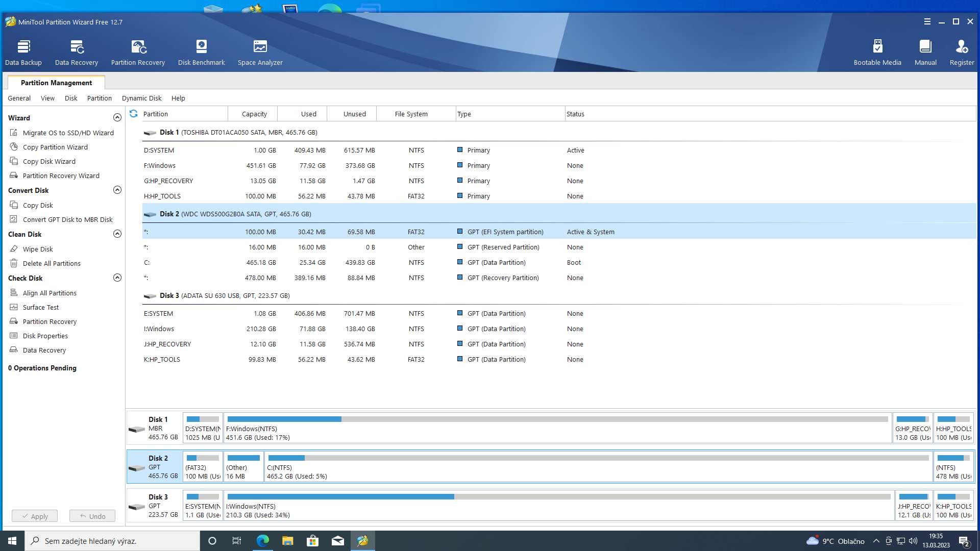Collapse the Convert Disk section
Viewport: 980px width, 551px height.
click(x=117, y=190)
